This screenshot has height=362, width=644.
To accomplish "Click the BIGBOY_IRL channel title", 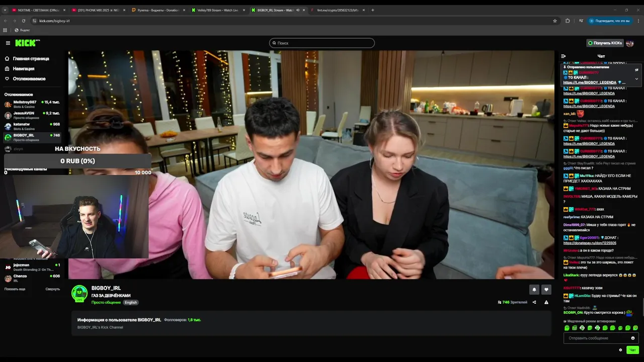I will pos(106,288).
